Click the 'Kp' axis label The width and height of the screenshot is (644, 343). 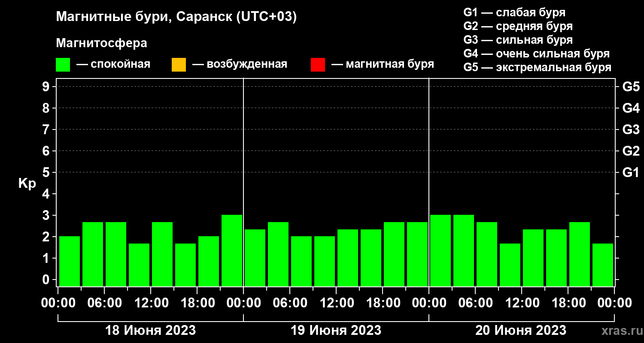(x=27, y=184)
